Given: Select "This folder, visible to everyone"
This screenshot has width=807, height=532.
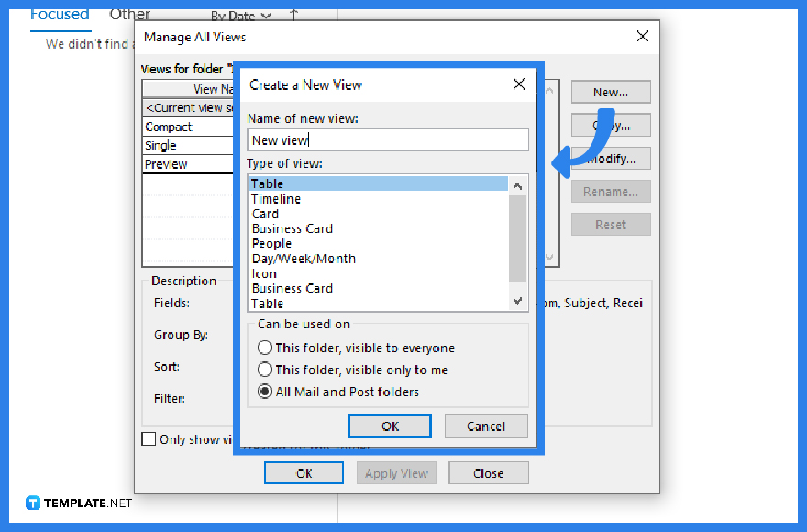Looking at the screenshot, I should pyautogui.click(x=263, y=348).
